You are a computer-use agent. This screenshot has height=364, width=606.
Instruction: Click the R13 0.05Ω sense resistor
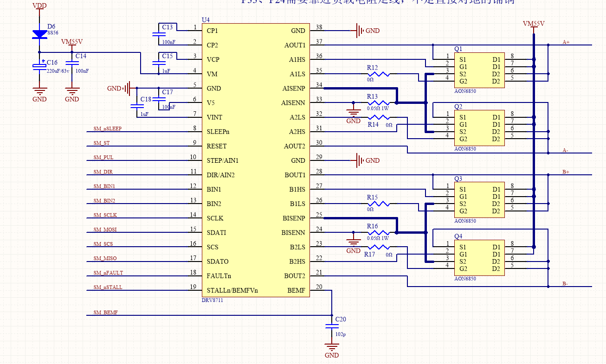click(380, 103)
